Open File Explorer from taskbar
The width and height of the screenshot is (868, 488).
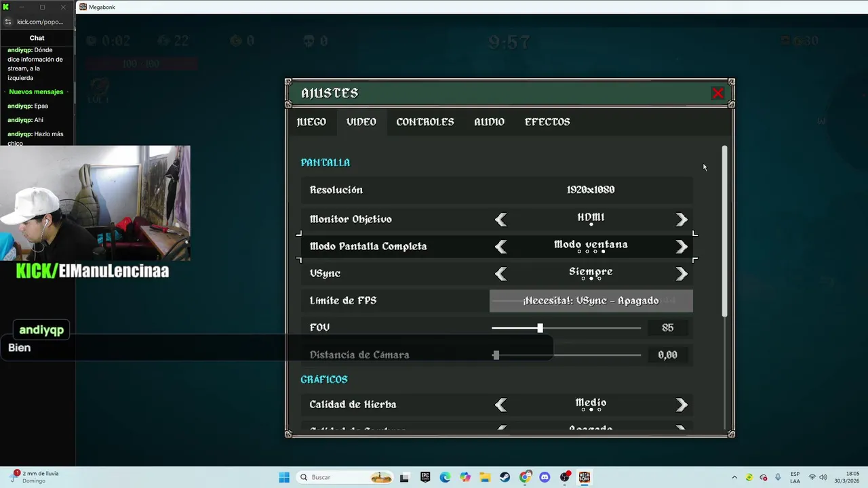(x=485, y=477)
